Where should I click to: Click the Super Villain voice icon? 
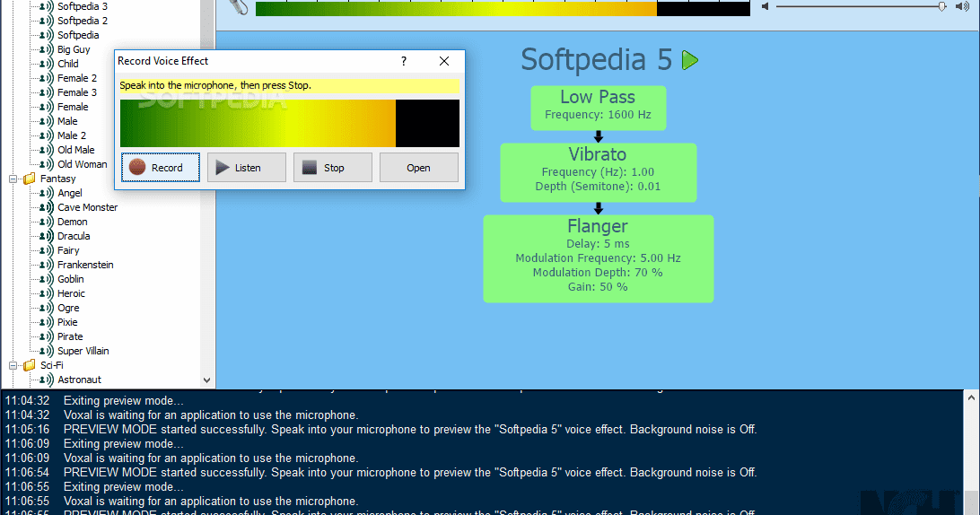pyautogui.click(x=47, y=351)
